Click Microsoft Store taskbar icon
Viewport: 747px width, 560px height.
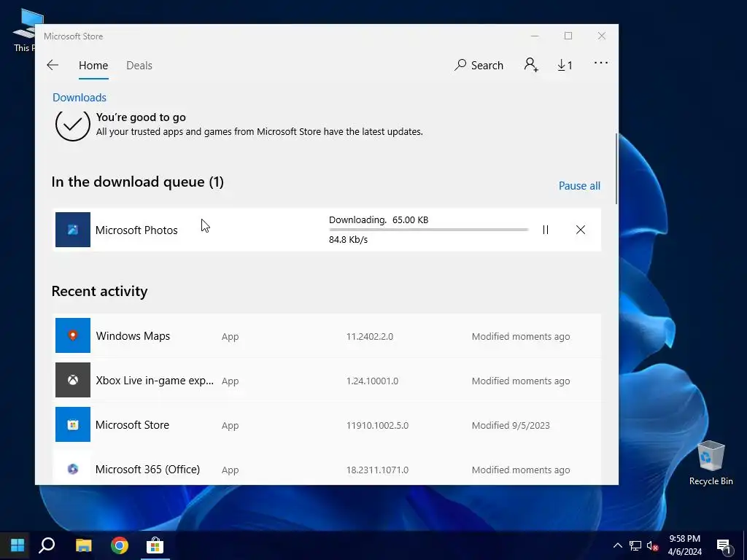(155, 545)
